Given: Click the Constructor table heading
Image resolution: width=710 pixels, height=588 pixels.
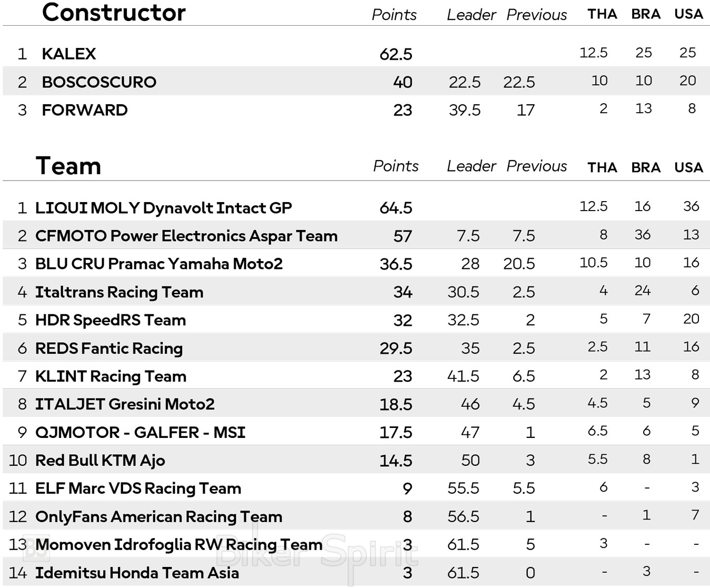Looking at the screenshot, I should click(114, 13).
